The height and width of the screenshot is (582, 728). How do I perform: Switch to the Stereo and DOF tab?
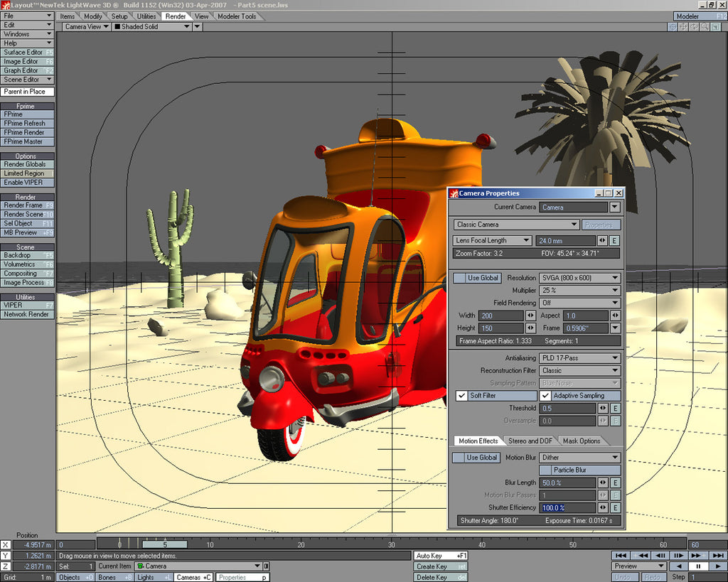coord(530,441)
